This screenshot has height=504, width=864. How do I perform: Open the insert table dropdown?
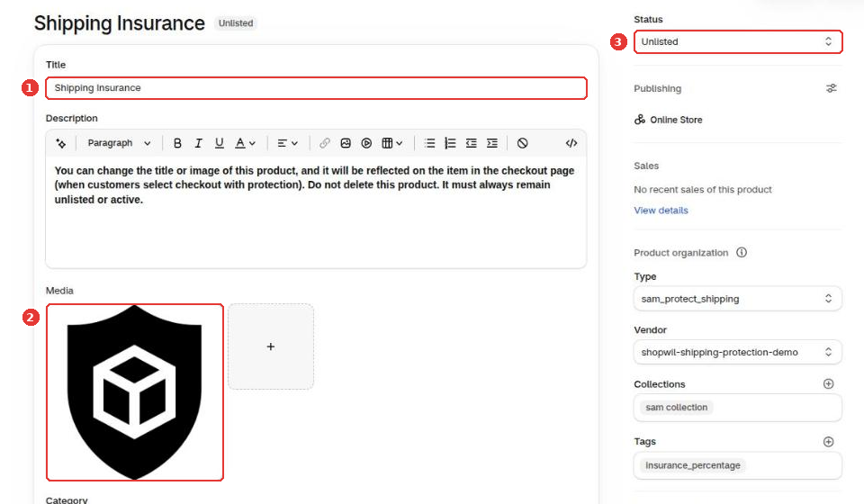pyautogui.click(x=391, y=143)
